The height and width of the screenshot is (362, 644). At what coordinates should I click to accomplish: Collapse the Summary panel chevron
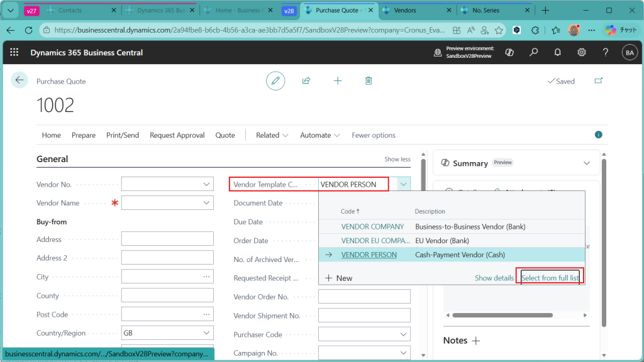pyautogui.click(x=587, y=163)
